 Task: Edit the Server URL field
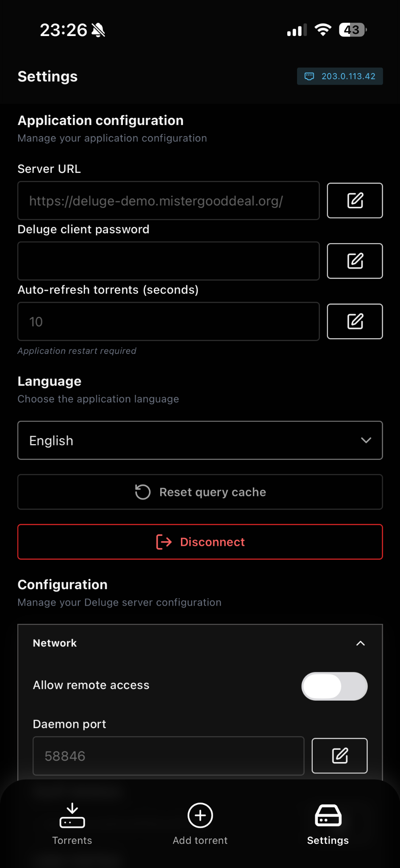click(x=355, y=200)
